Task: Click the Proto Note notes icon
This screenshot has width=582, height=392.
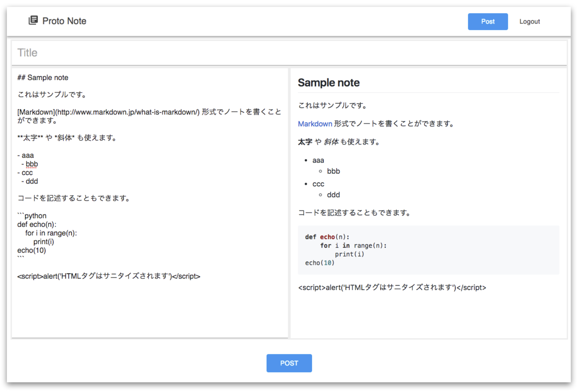Action: 33,20
